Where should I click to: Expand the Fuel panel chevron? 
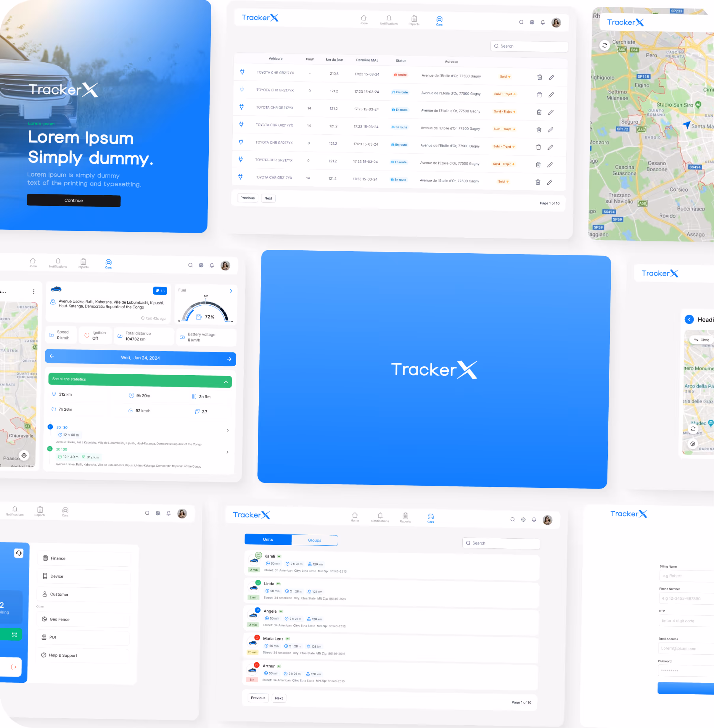pos(231,291)
